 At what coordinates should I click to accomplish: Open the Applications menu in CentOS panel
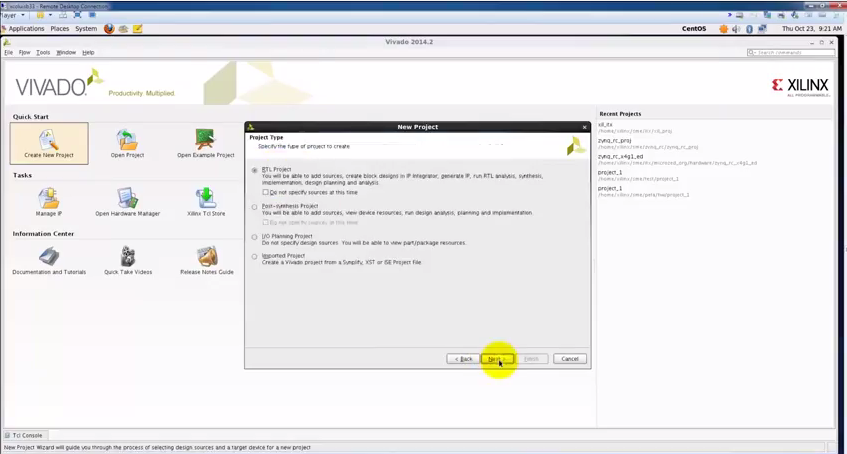coord(26,29)
